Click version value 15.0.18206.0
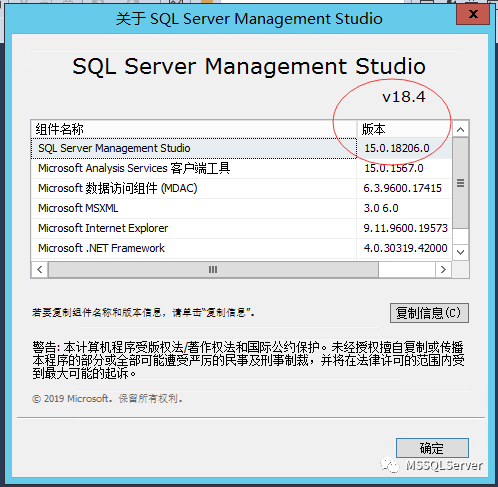Viewport: 498px width, 487px height. pyautogui.click(x=397, y=148)
